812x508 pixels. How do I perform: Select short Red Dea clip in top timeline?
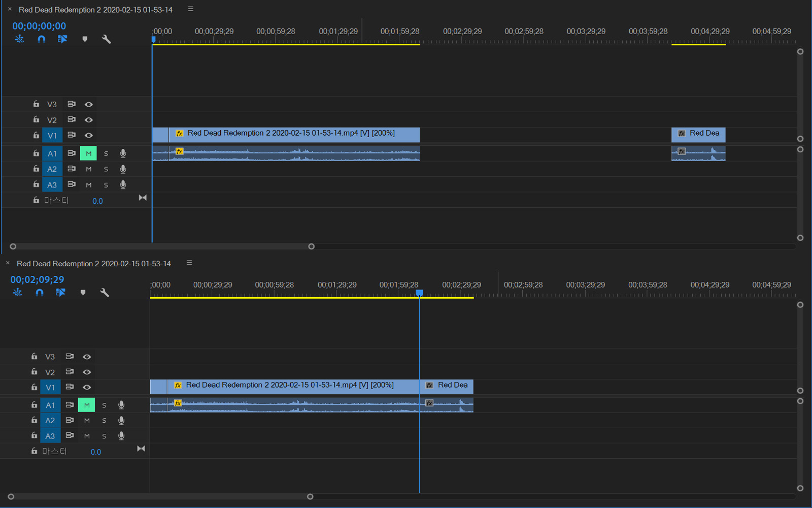coord(698,135)
